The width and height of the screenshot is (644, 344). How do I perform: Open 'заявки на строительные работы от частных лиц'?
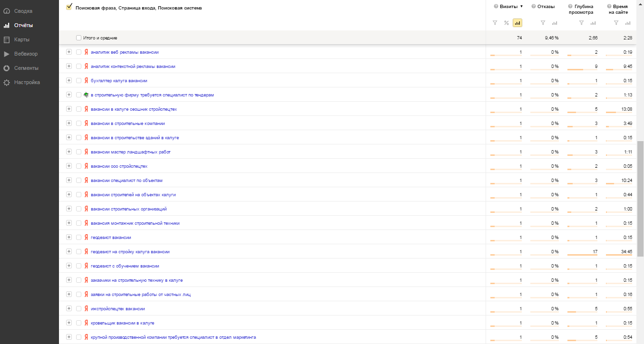141,295
